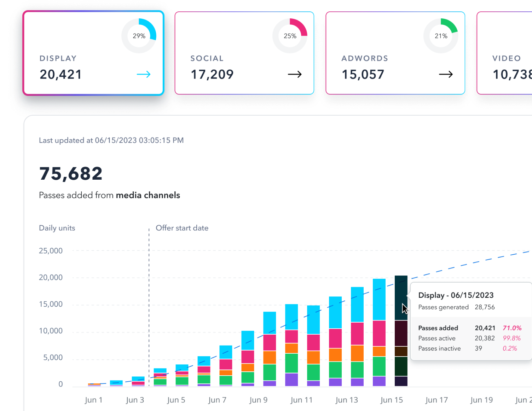Click the Offer start date marker label

point(182,228)
